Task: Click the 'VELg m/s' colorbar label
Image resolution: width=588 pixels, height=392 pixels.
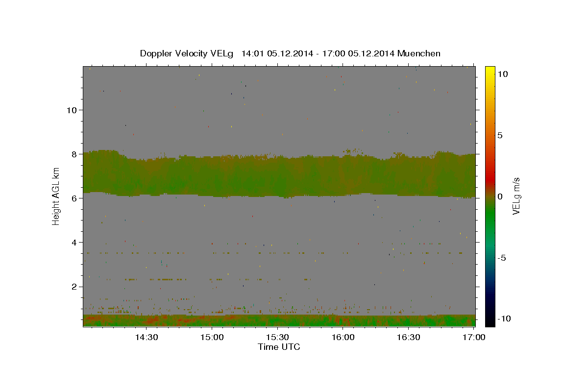Action: click(x=516, y=196)
